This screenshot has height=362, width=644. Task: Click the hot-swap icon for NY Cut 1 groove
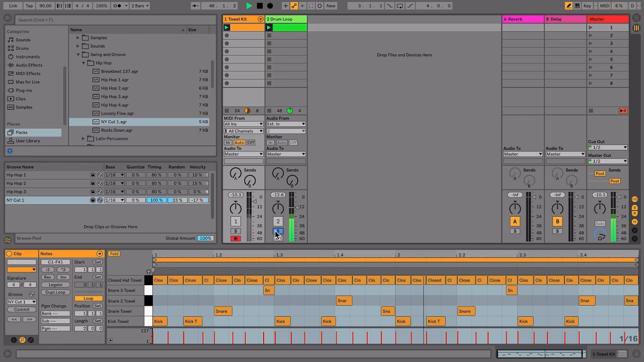click(x=100, y=200)
